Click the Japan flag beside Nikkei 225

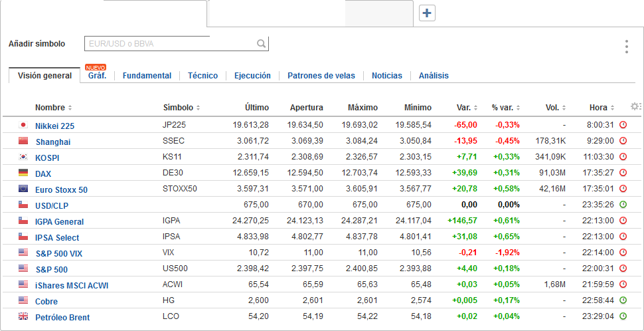point(23,124)
